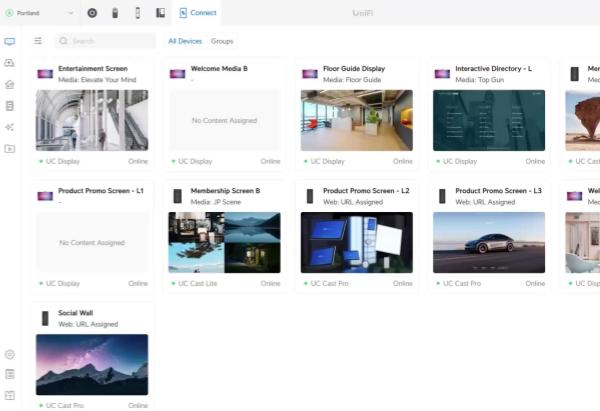600x411 pixels.
Task: Switch to the Connect application tab
Action: (197, 13)
